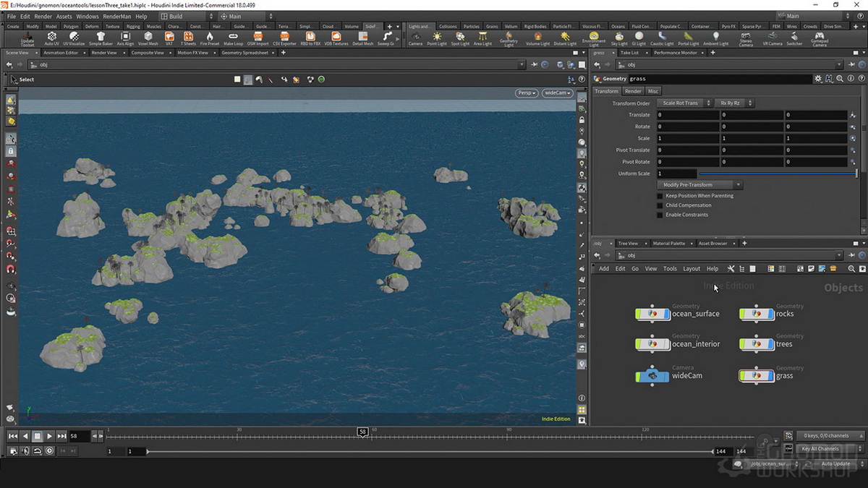The height and width of the screenshot is (488, 868).
Task: Open the Misc parameter tab
Action: (x=653, y=91)
